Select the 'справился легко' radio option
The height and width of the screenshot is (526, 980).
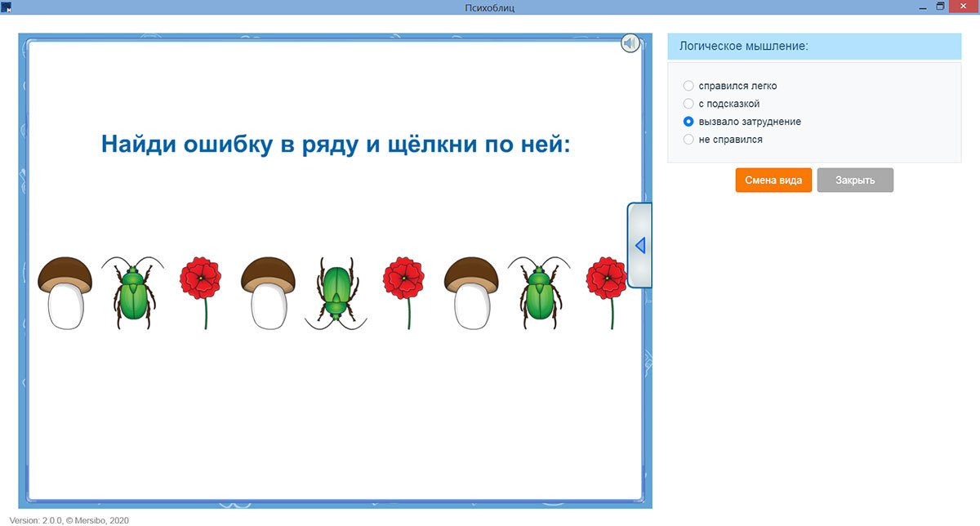688,86
